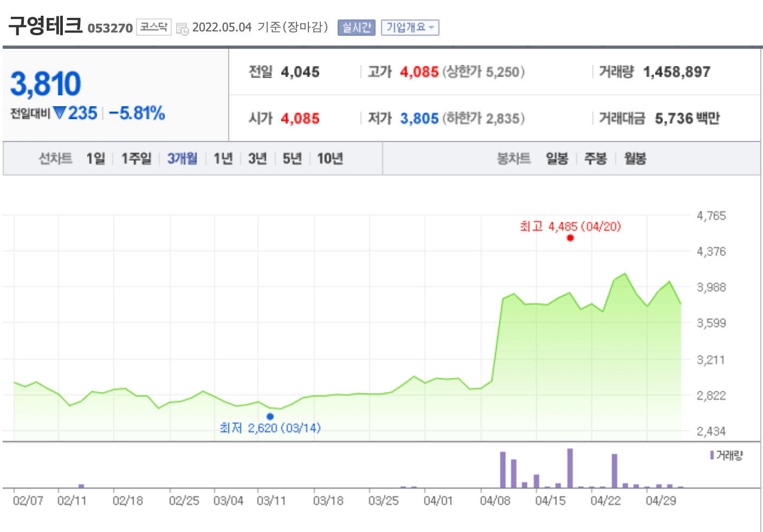Click the 거래량 value 1,458,897
The height and width of the screenshot is (532, 763).
[x=677, y=72]
